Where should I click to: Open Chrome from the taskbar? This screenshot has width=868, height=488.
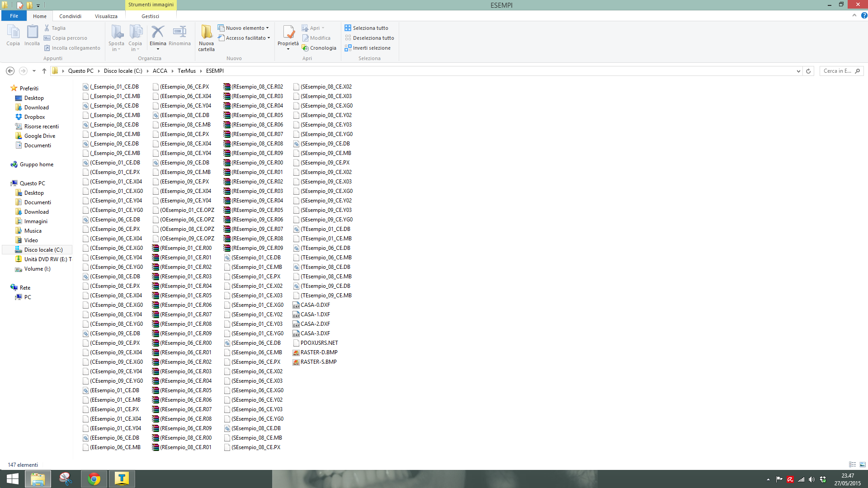94,479
